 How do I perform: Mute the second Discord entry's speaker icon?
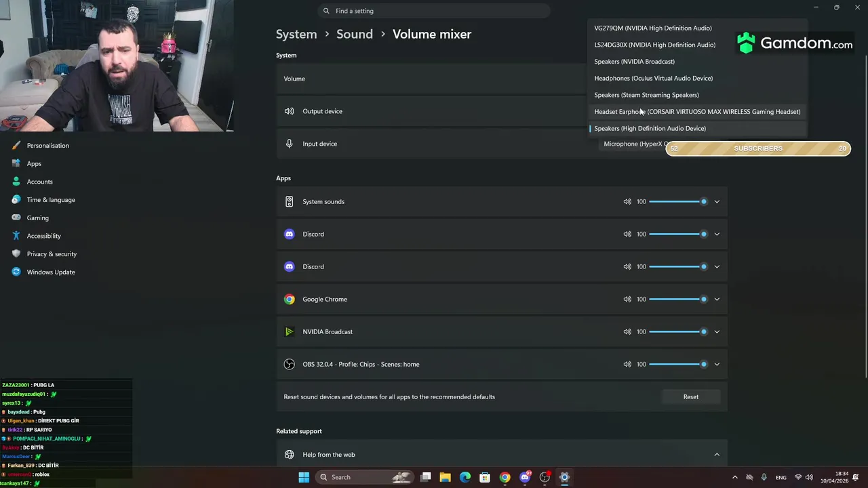[x=627, y=266]
